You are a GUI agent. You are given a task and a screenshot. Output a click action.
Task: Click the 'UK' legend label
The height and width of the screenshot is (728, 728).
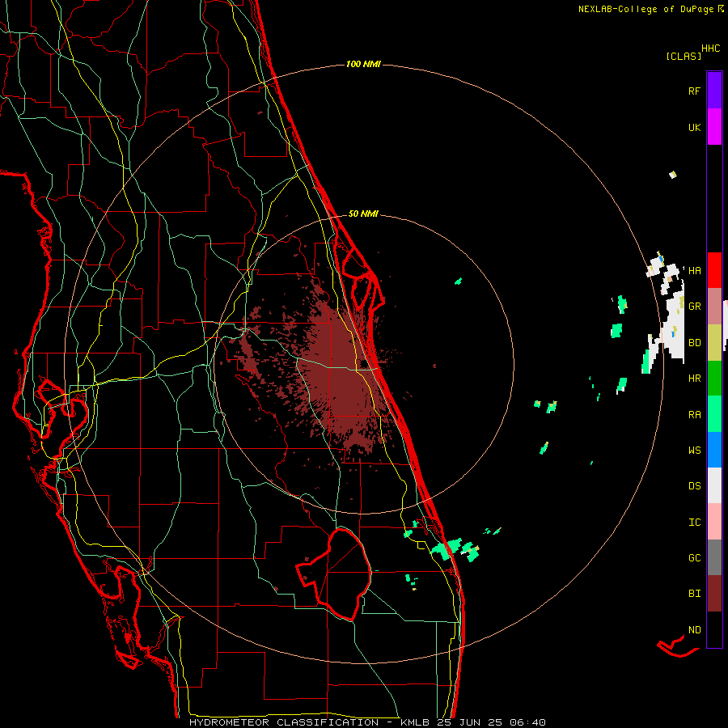click(x=694, y=127)
